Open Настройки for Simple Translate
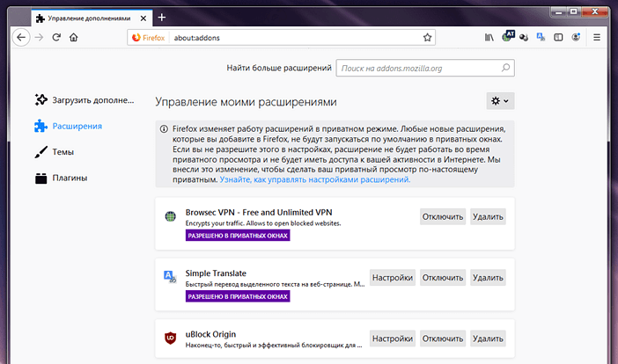 (393, 278)
